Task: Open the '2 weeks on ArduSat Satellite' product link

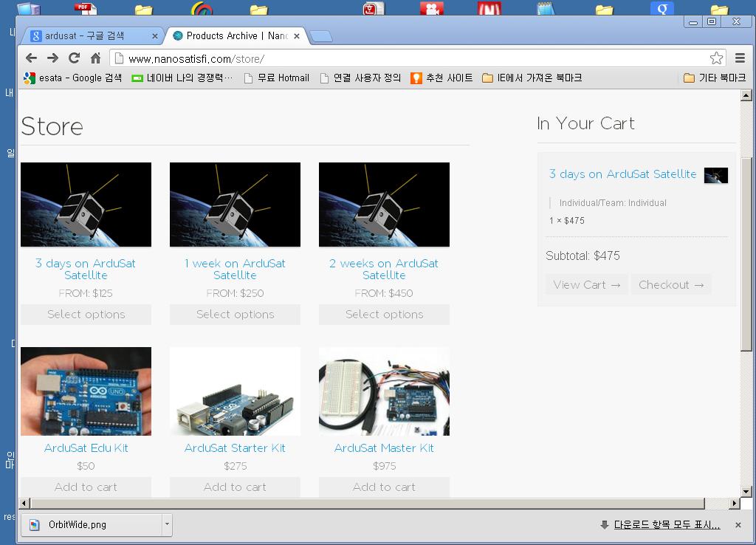Action: [384, 269]
